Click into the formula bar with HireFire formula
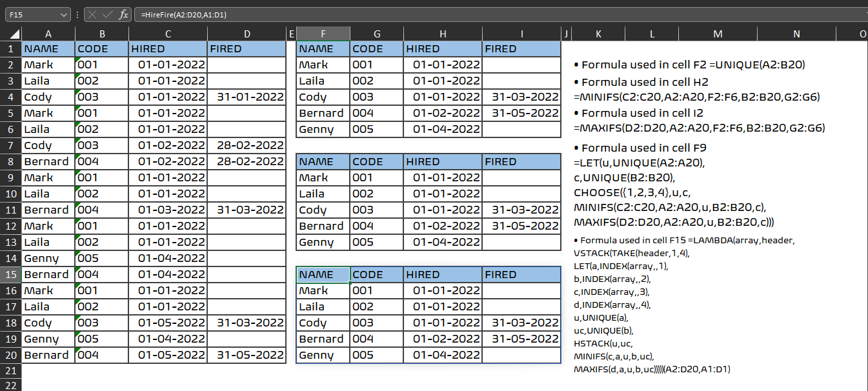 (x=501, y=15)
